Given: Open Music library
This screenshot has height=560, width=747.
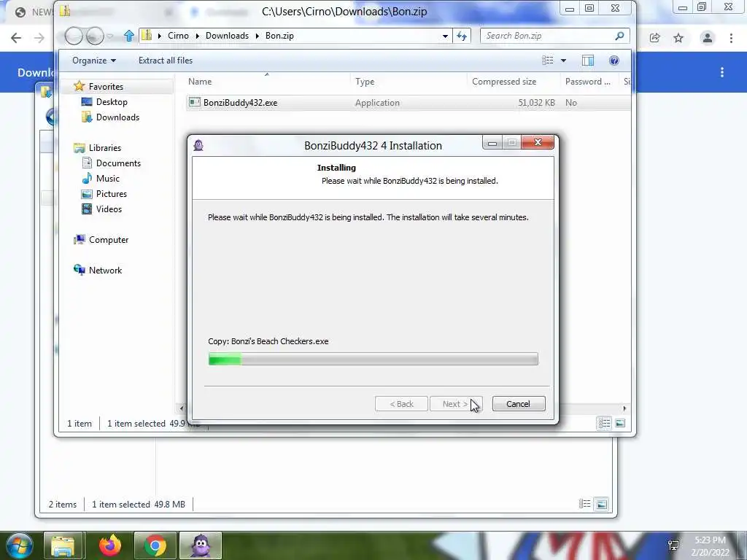Looking at the screenshot, I should 108,178.
